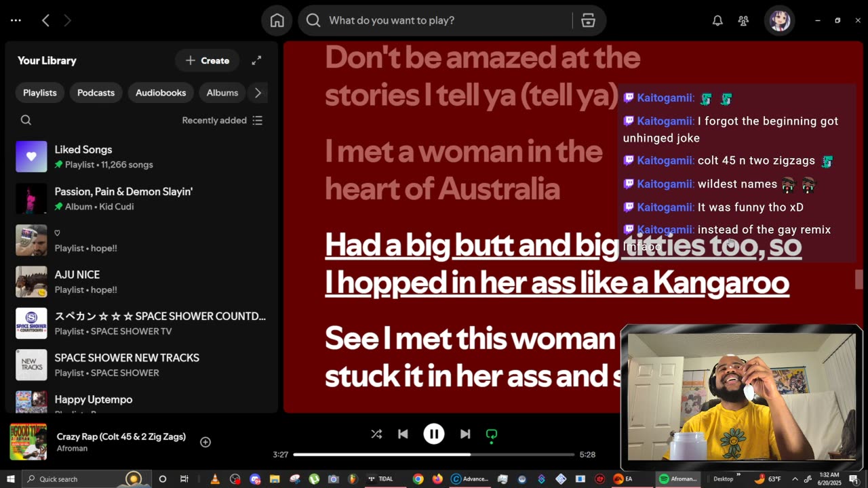Viewport: 868px width, 488px height.
Task: Pause playback
Action: (434, 434)
